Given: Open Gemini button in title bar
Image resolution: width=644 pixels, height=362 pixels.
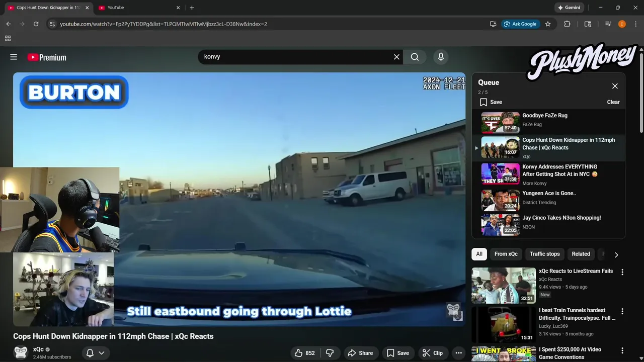Looking at the screenshot, I should pos(569,8).
